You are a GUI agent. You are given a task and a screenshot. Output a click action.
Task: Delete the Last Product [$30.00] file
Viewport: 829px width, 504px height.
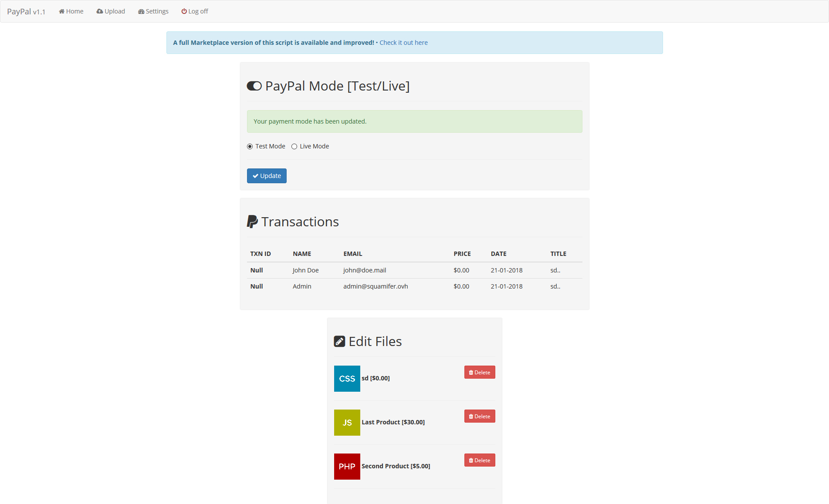480,416
